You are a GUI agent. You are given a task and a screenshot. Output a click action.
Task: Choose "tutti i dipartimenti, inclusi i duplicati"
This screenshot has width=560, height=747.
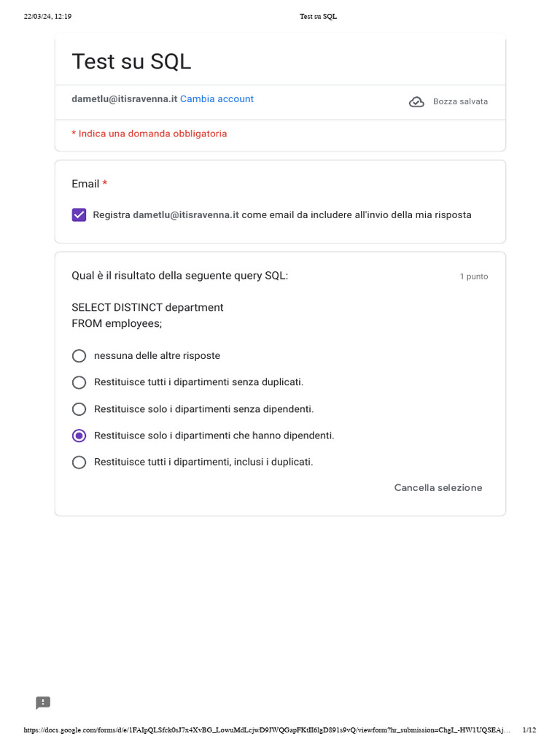[x=79, y=462]
